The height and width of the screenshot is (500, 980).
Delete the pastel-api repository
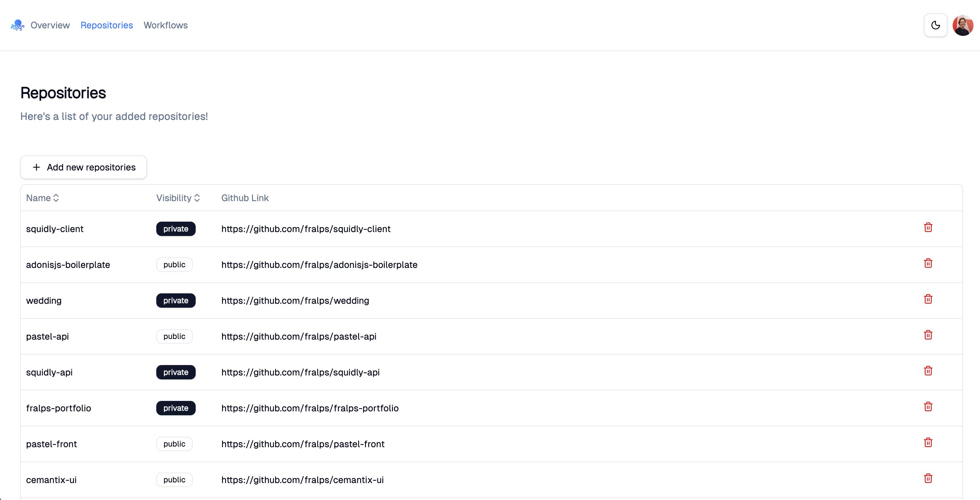tap(928, 335)
